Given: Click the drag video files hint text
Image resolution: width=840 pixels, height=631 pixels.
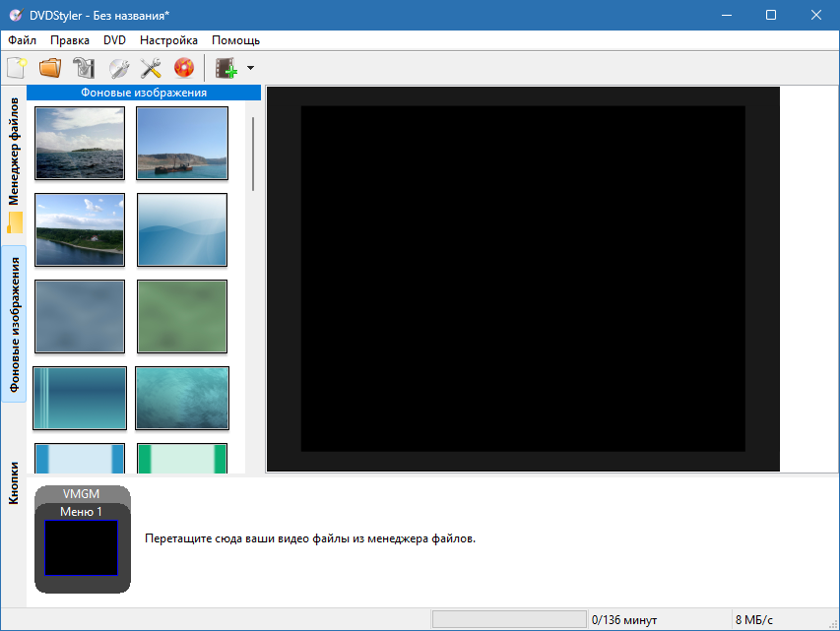Looking at the screenshot, I should pyautogui.click(x=310, y=538).
